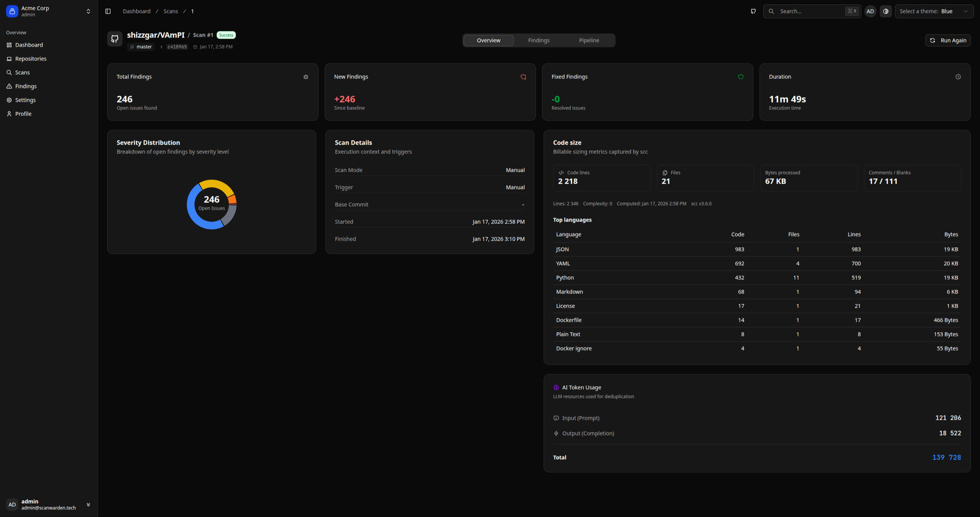Toggle the sidebar collapse button
This screenshot has height=517, width=980.
[108, 11]
